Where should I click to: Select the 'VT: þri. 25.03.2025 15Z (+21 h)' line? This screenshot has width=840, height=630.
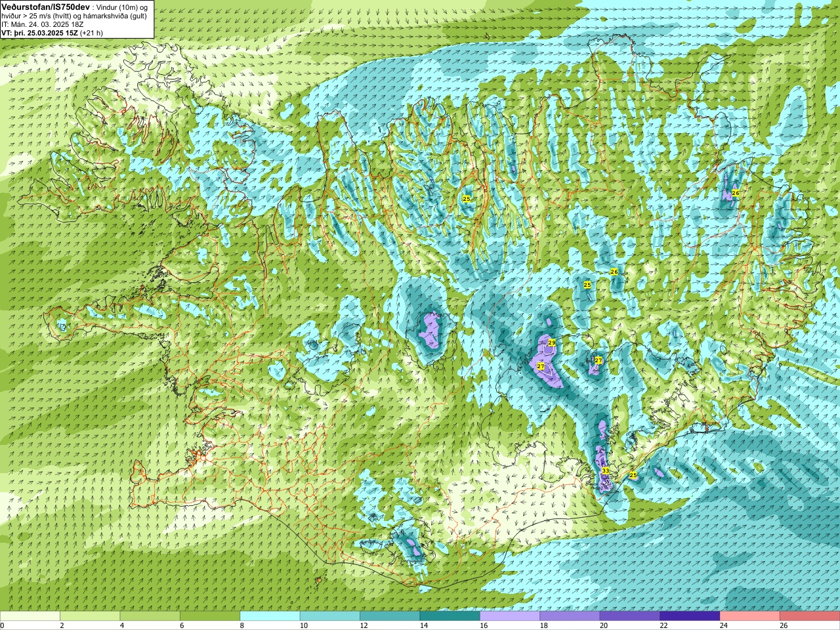tap(52, 33)
